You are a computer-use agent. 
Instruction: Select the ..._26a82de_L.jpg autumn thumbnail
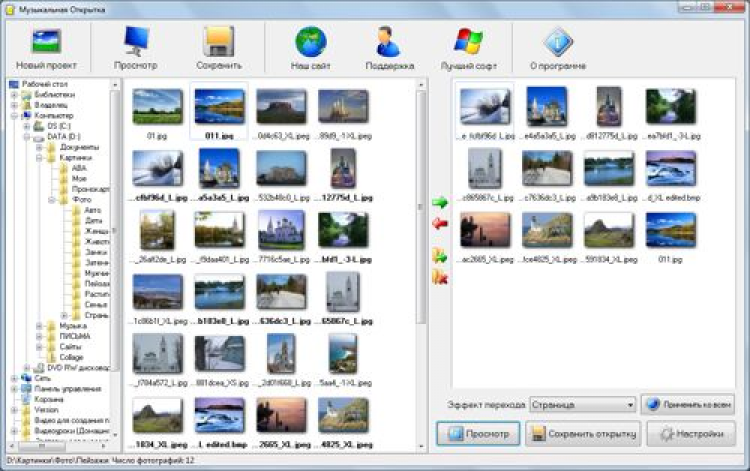(x=157, y=230)
